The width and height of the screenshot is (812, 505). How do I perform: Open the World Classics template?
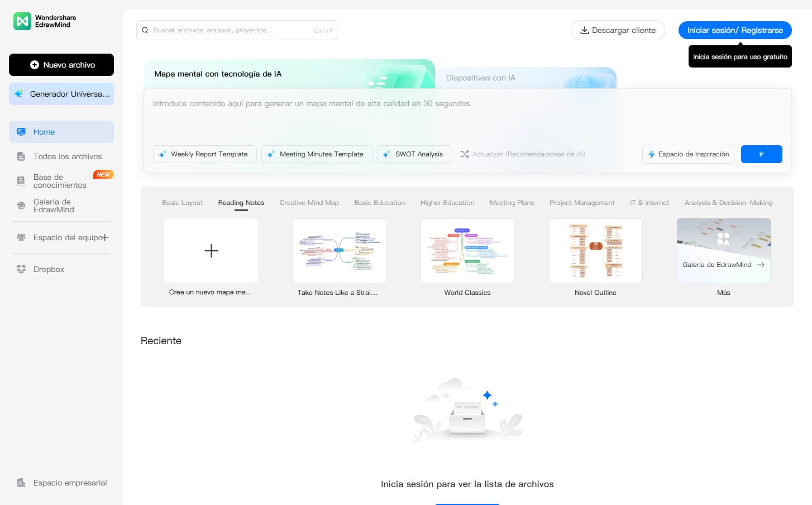467,251
